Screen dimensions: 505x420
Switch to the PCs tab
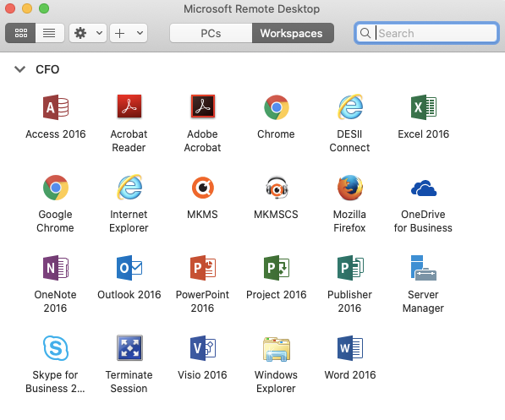click(211, 33)
